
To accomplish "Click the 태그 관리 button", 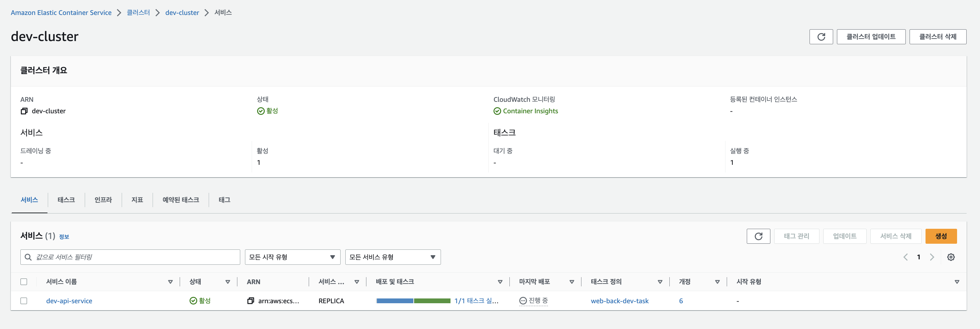I will coord(796,236).
